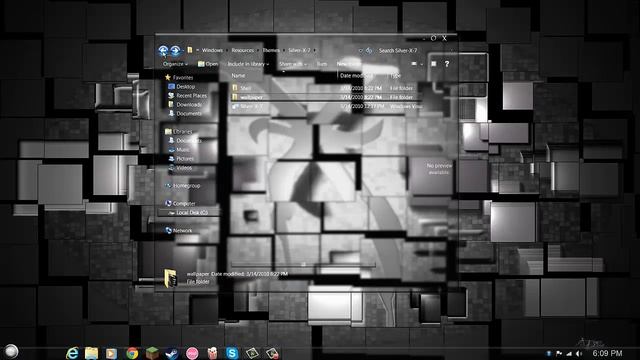Click into the Search Silver-X-7 field
The height and width of the screenshot is (360, 640).
click(398, 51)
